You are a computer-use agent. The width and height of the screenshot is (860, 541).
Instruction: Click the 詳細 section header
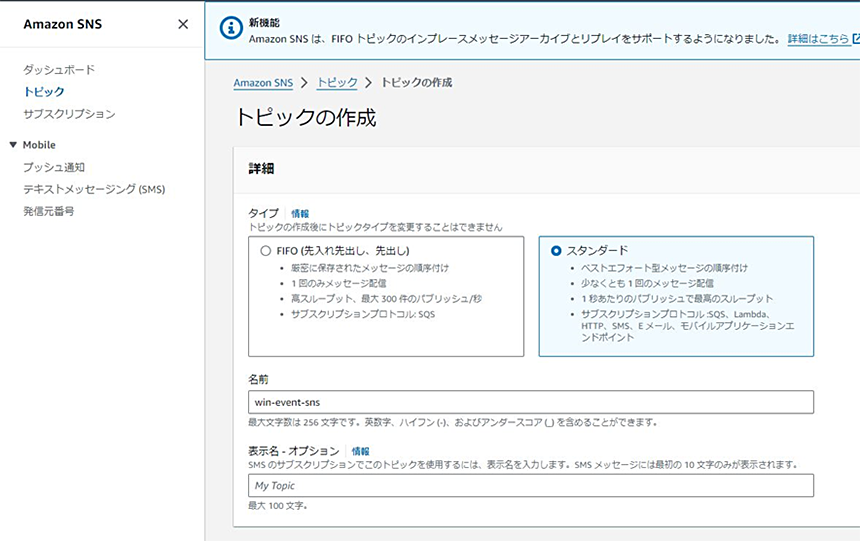[x=261, y=168]
